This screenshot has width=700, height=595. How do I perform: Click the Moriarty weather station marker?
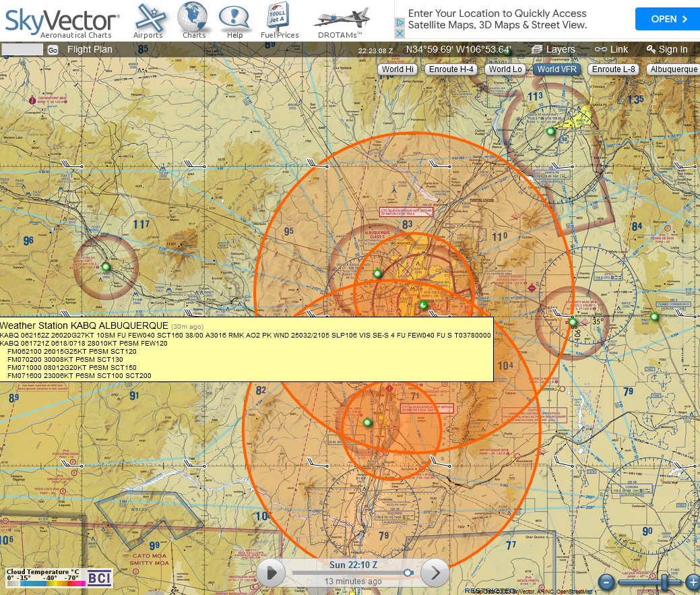[x=573, y=322]
